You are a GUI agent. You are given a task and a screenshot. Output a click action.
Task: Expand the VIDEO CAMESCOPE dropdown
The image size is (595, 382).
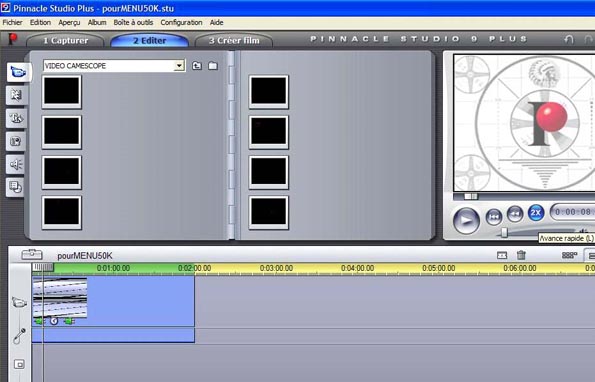(179, 66)
